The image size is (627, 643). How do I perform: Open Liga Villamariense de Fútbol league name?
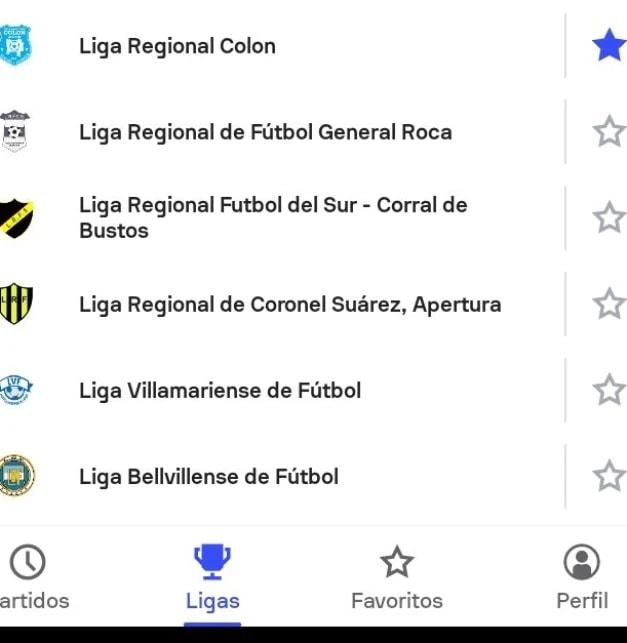220,390
